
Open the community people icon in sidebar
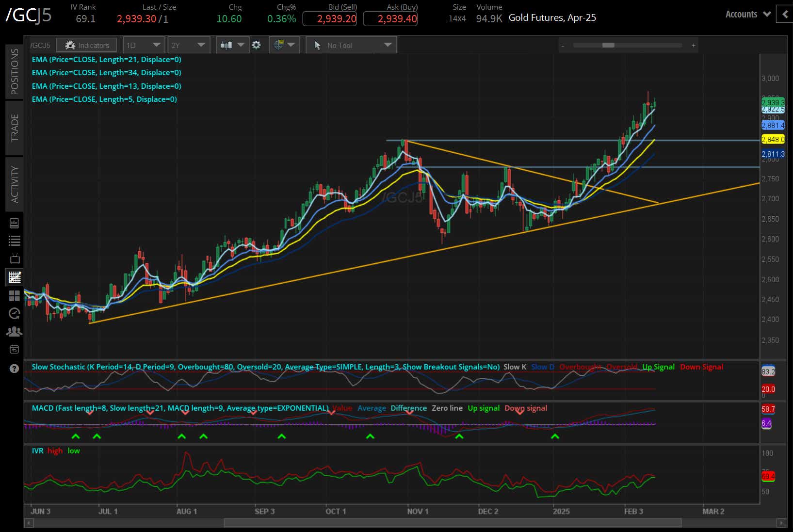[14, 331]
